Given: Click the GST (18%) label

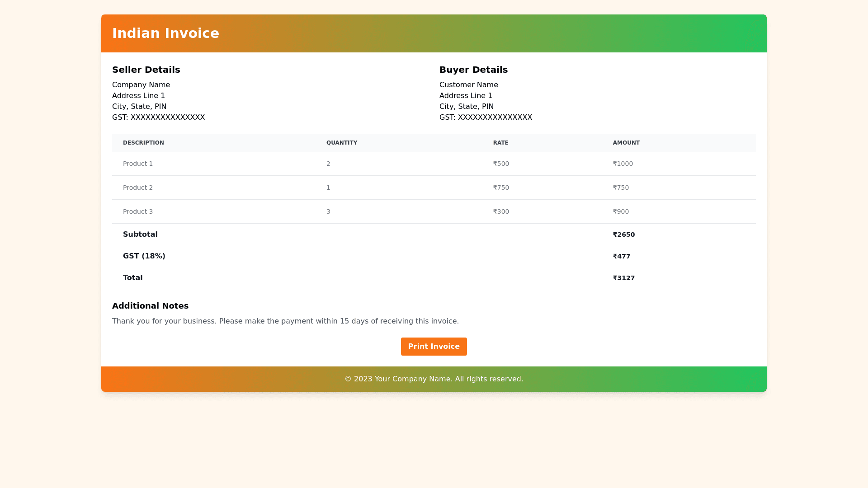Looking at the screenshot, I should 144,256.
